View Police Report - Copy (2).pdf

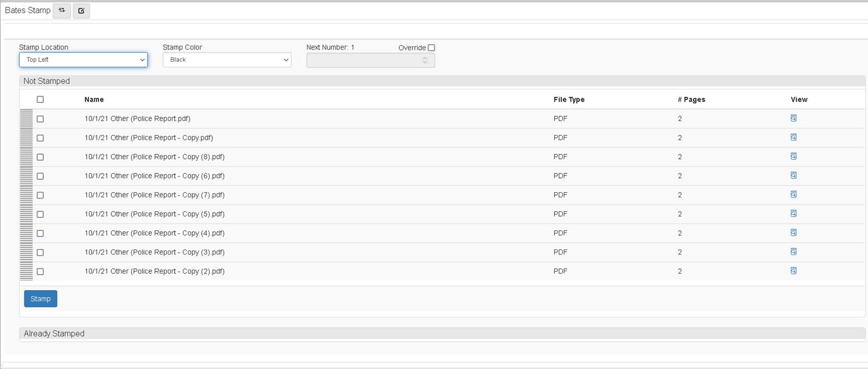tap(793, 271)
